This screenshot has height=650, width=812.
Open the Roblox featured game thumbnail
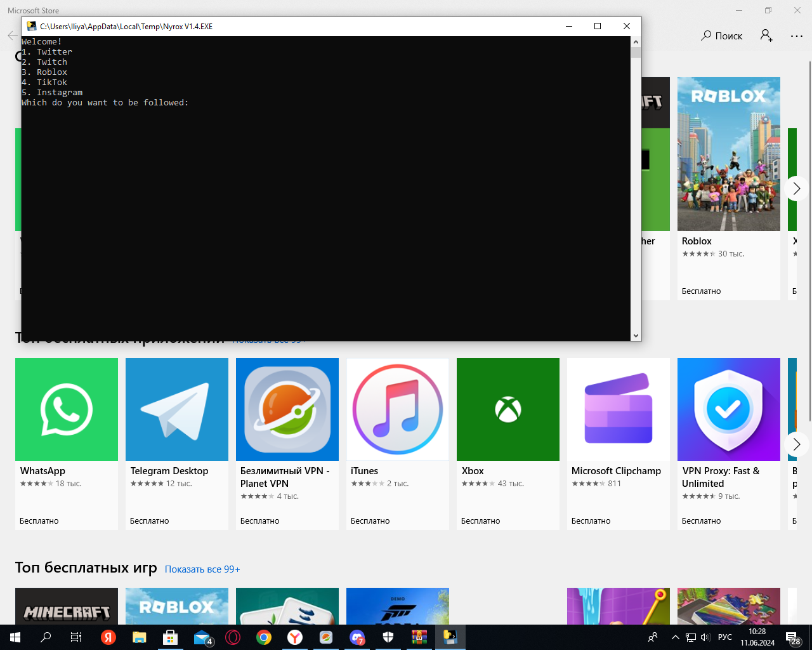tap(728, 154)
